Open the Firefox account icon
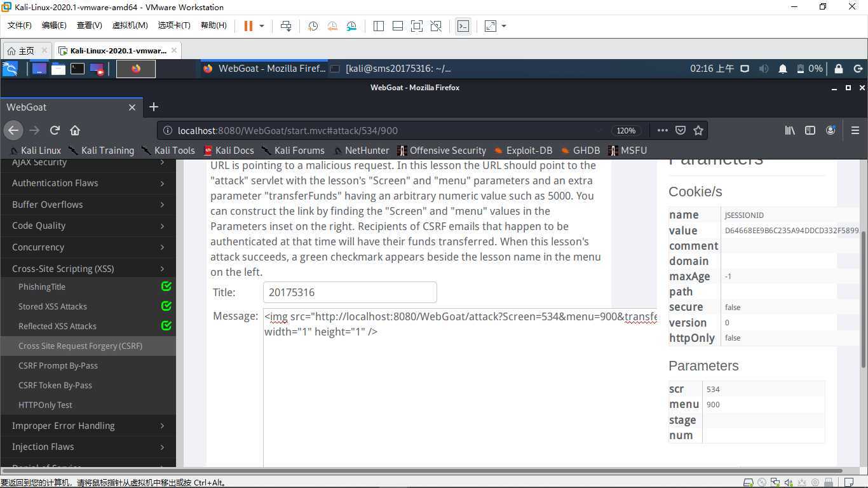 point(831,130)
